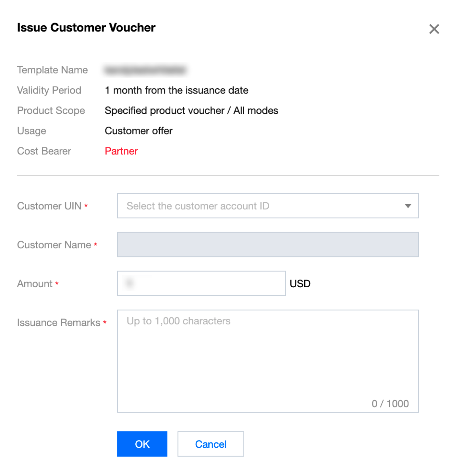Screen dimensions: 457x476
Task: Cancel issuing the voucher
Action: [211, 444]
